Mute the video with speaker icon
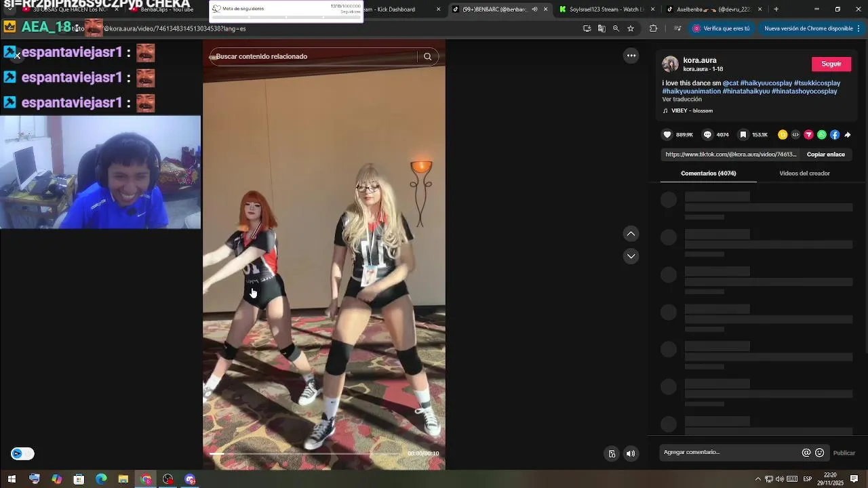868x488 pixels. [x=631, y=453]
